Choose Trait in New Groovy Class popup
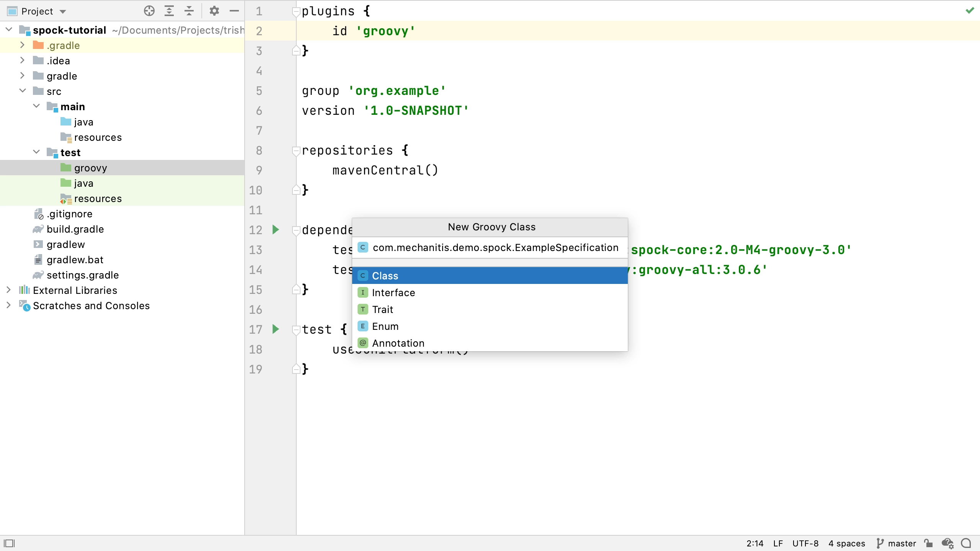Screen dimensions: 980x551 pyautogui.click(x=490, y=309)
